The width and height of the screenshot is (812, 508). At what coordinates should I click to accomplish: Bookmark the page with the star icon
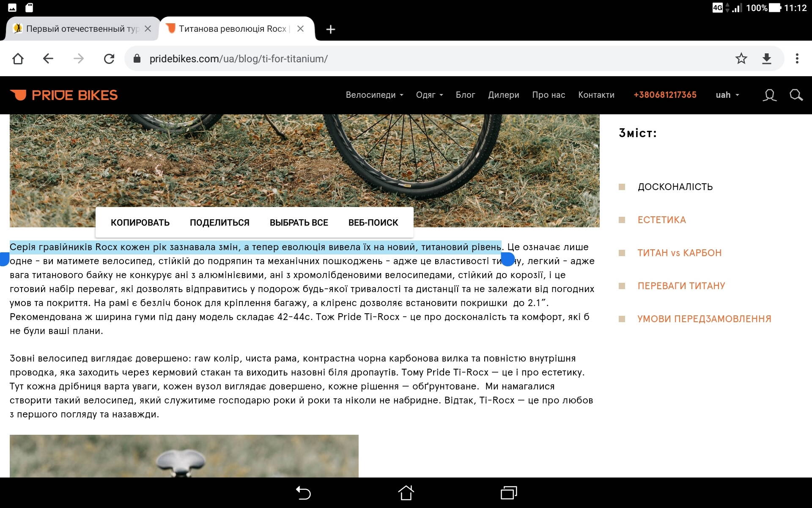[x=741, y=58]
